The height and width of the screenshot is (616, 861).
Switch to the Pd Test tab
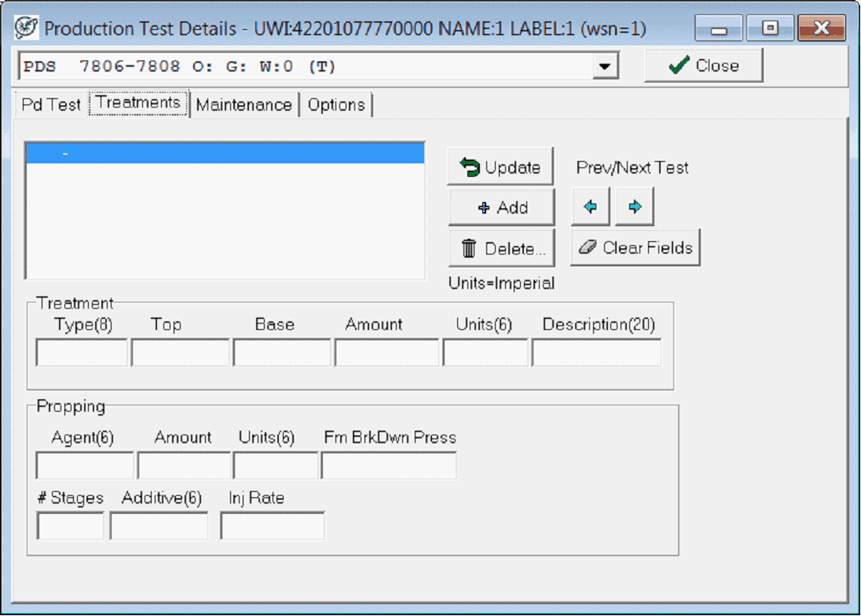51,104
